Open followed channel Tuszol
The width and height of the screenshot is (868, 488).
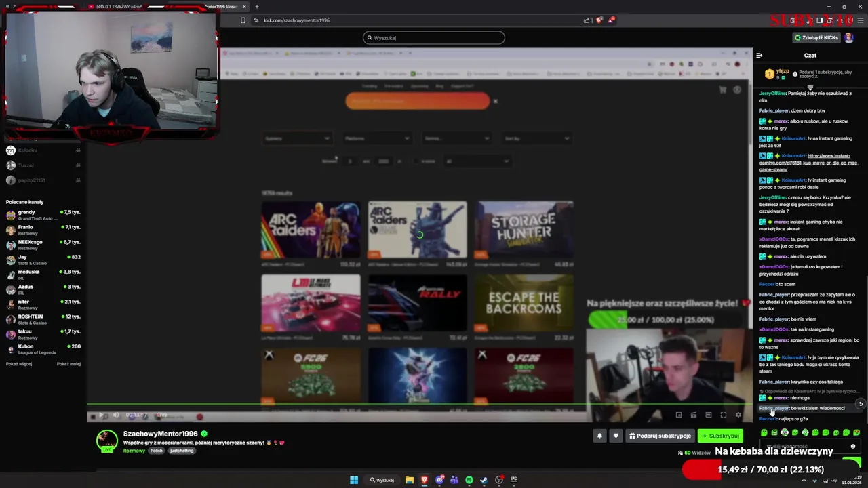43,165
